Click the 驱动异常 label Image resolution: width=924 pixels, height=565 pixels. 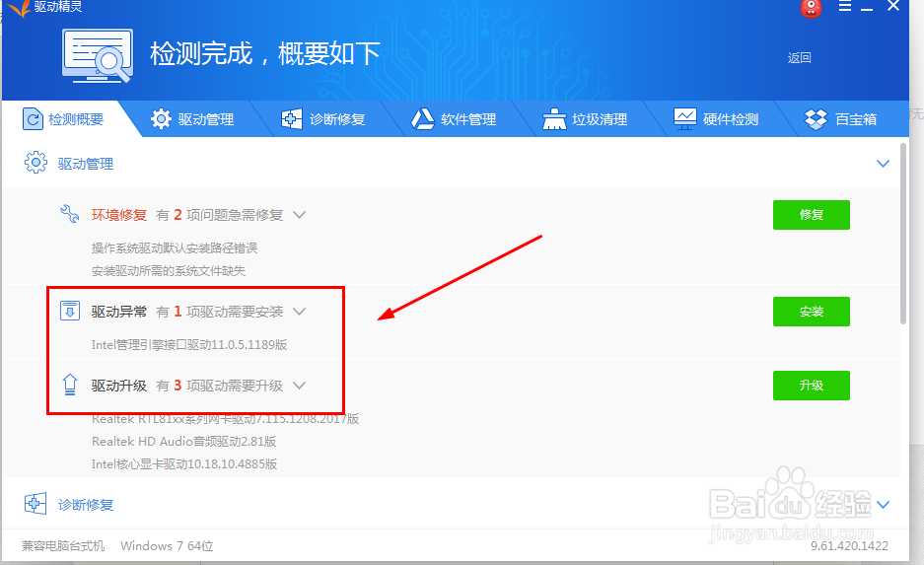pos(119,312)
